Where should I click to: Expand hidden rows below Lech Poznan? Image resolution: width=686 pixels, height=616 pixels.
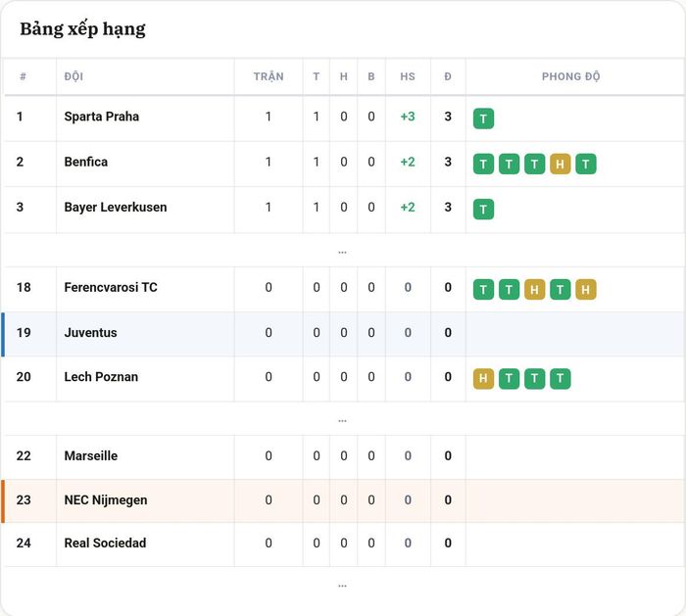coord(342,420)
